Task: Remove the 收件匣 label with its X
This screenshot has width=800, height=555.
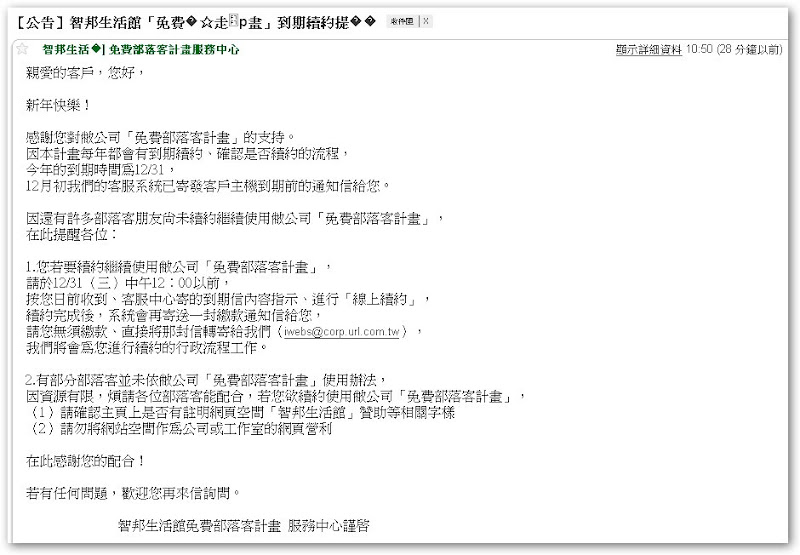Action: (426, 21)
